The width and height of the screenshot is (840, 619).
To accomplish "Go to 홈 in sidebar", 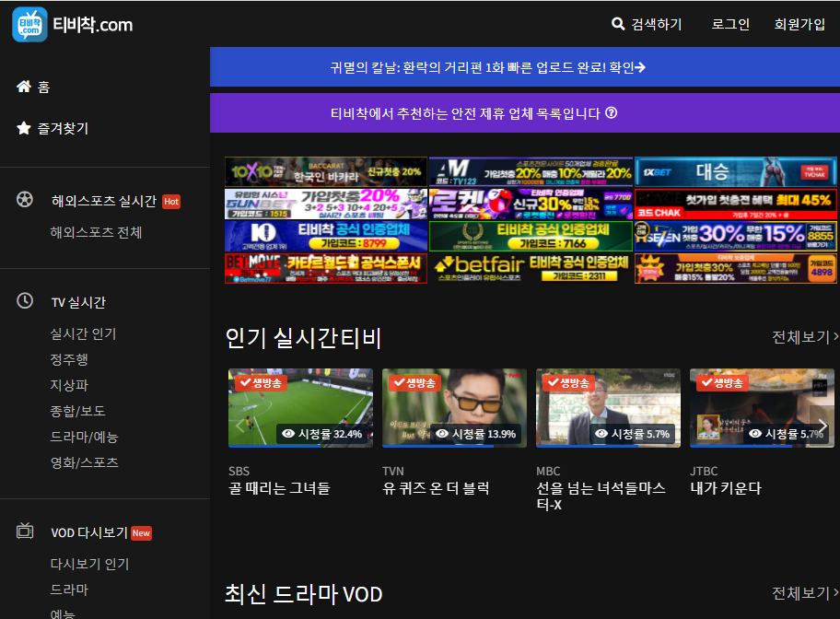I will click(x=43, y=87).
